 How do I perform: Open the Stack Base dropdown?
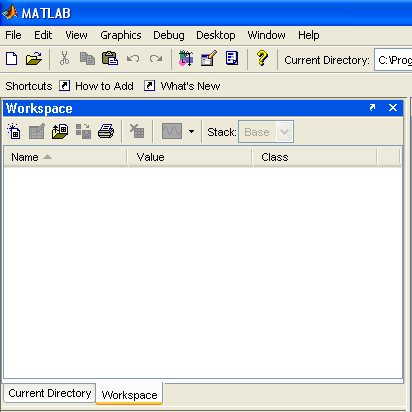(x=266, y=132)
